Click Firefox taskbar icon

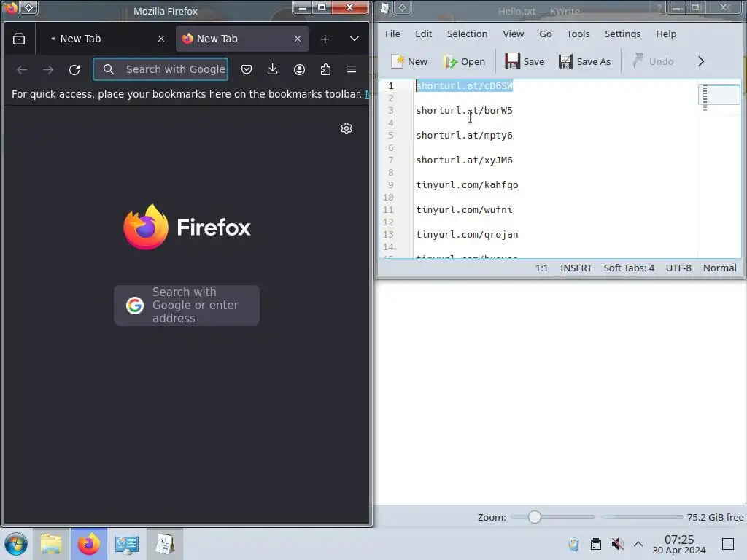[x=89, y=544]
